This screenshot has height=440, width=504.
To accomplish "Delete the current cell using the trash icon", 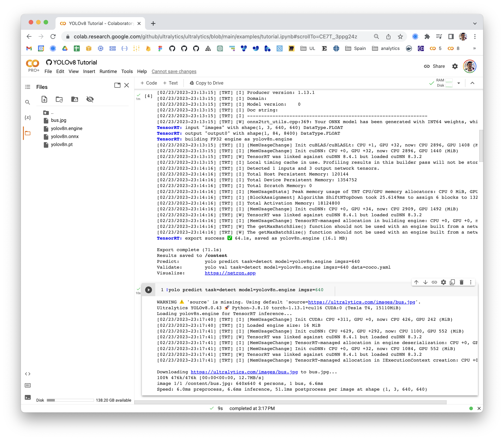I will 462,282.
